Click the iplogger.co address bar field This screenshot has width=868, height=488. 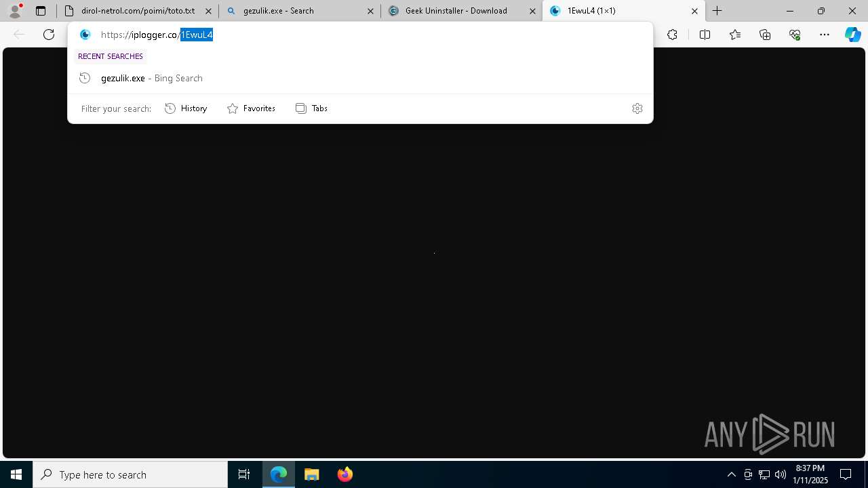(360, 35)
